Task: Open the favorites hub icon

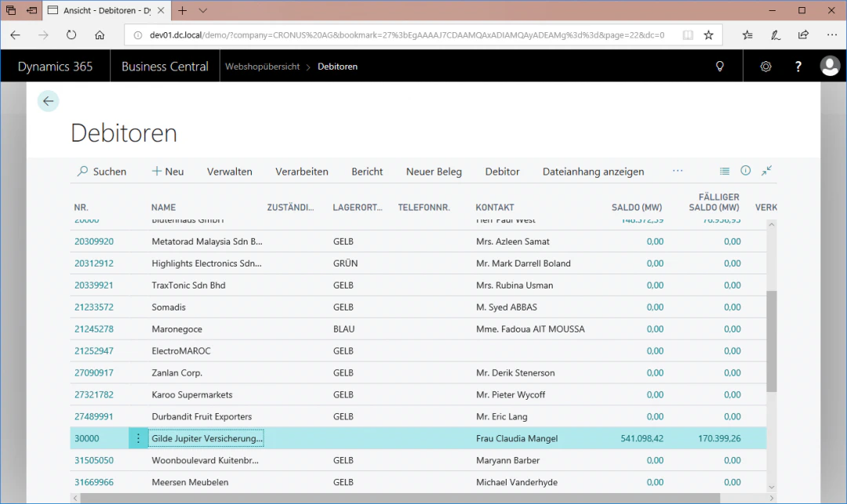Action: [x=747, y=35]
